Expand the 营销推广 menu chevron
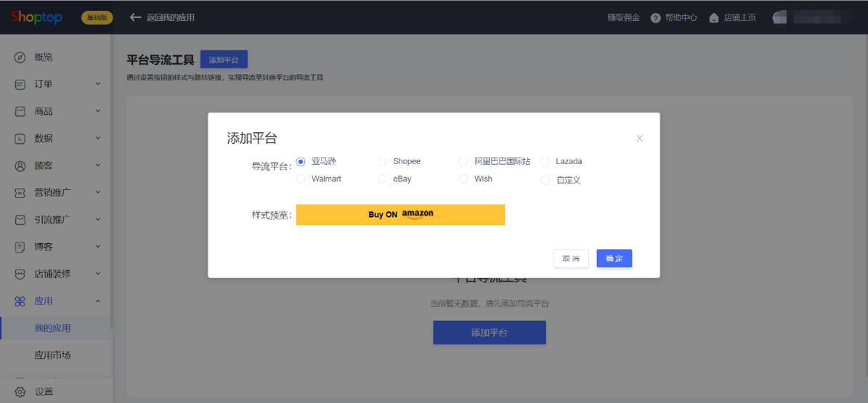The image size is (868, 403). pos(98,192)
